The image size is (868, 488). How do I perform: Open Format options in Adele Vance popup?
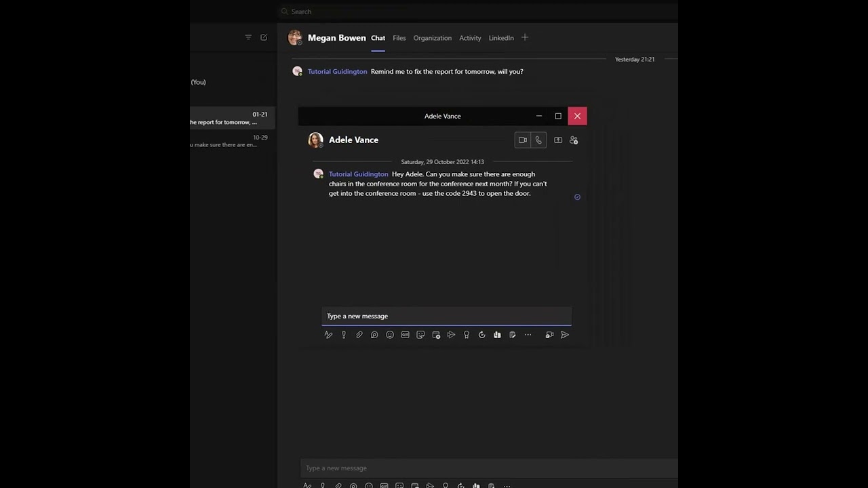pyautogui.click(x=328, y=335)
